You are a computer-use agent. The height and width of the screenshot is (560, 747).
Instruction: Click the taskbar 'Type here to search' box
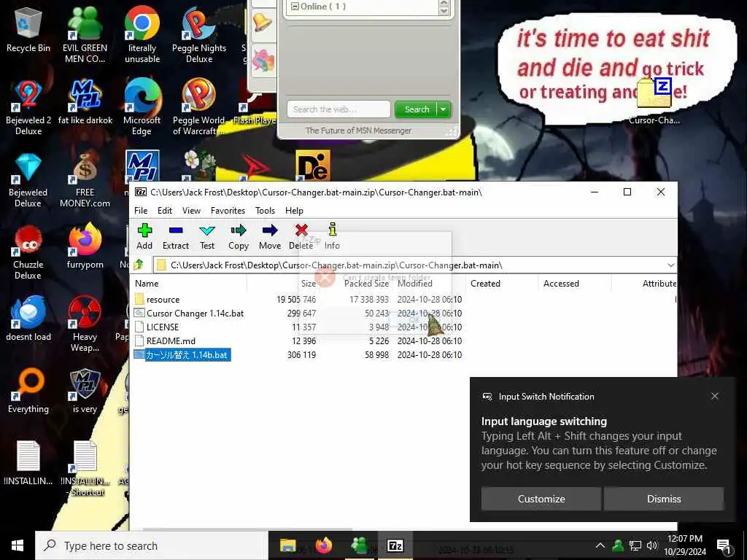pos(152,545)
